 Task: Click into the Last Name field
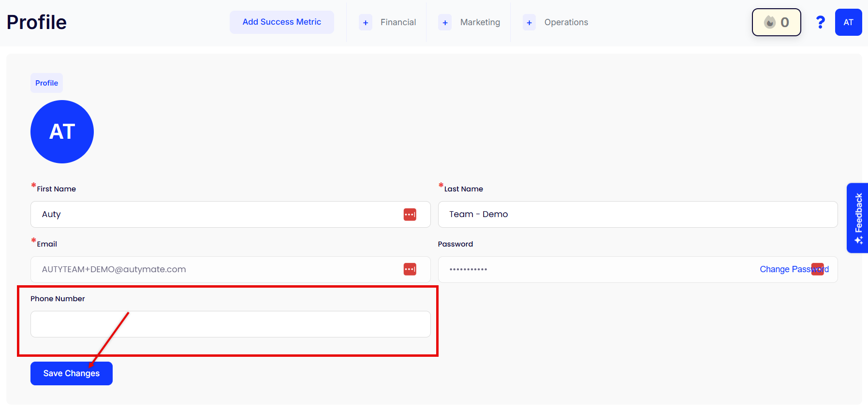click(x=637, y=214)
